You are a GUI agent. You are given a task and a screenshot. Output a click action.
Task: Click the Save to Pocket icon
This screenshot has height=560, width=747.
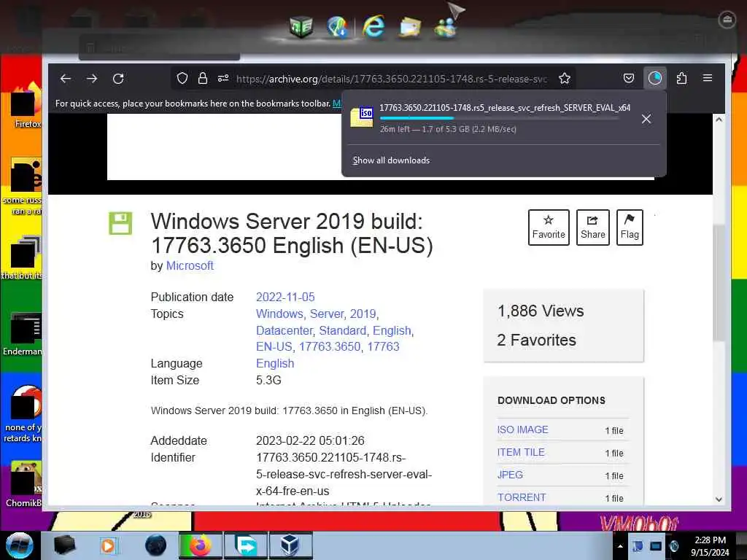click(629, 78)
